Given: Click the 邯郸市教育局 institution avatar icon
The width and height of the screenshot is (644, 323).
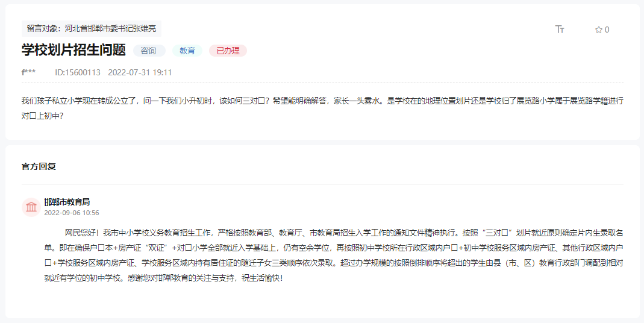Looking at the screenshot, I should pyautogui.click(x=31, y=207).
